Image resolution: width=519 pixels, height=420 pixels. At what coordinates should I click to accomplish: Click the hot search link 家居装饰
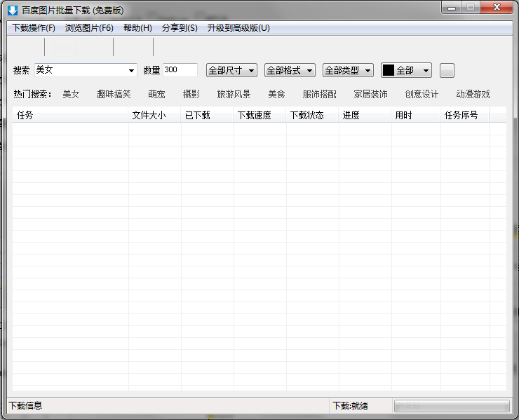pos(370,95)
